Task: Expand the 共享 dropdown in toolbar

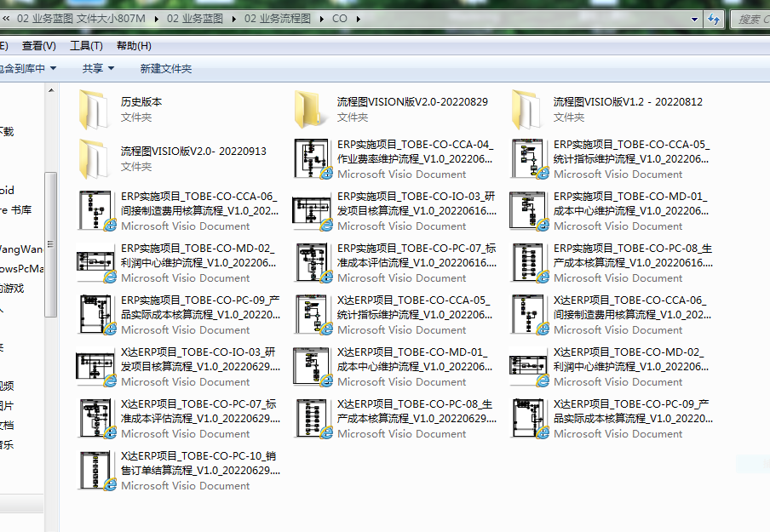Action: (x=99, y=68)
